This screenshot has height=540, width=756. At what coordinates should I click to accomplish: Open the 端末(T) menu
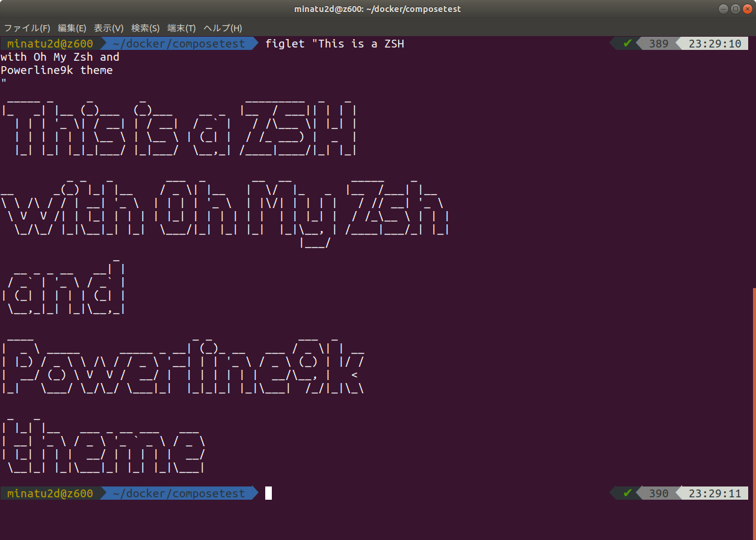(182, 28)
